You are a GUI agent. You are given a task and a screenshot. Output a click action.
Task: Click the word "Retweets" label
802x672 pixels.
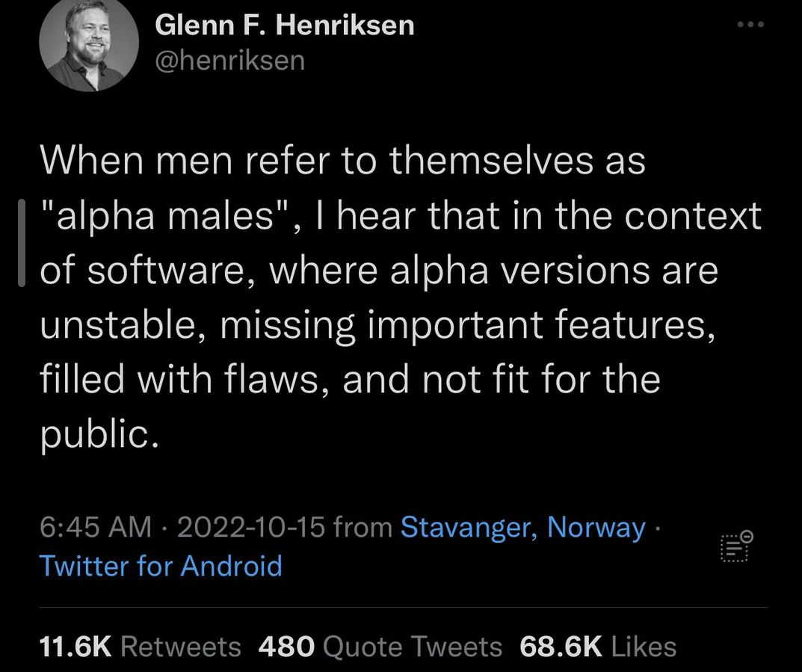tap(180, 647)
